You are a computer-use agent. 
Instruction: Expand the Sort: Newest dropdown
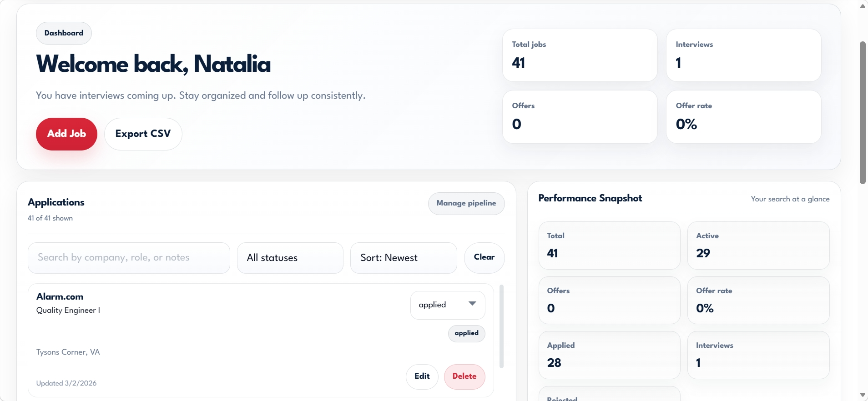click(403, 258)
